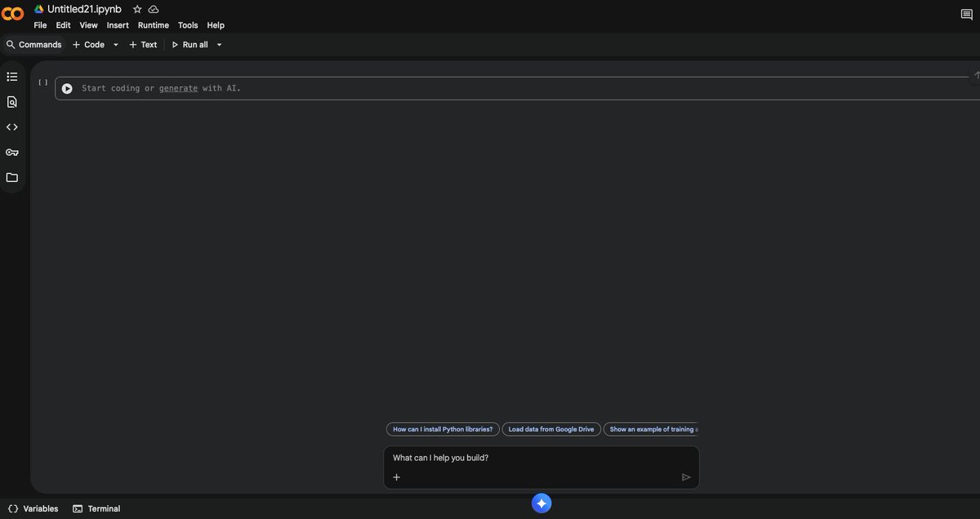The height and width of the screenshot is (519, 980).
Task: Star the Untitled21.ipynb notebook
Action: [x=137, y=9]
